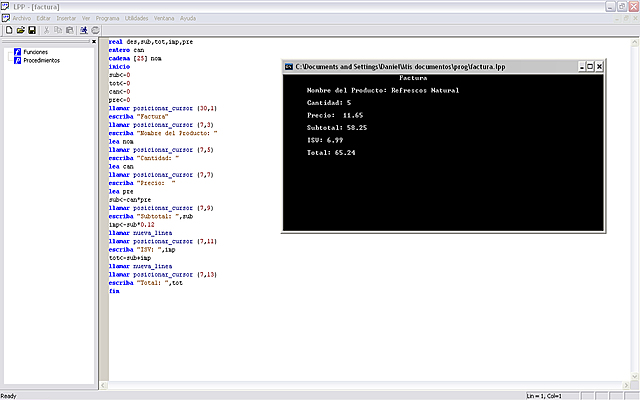Click the 'Ready' status bar text
Viewport: 640px width, 400px height.
[x=8, y=396]
